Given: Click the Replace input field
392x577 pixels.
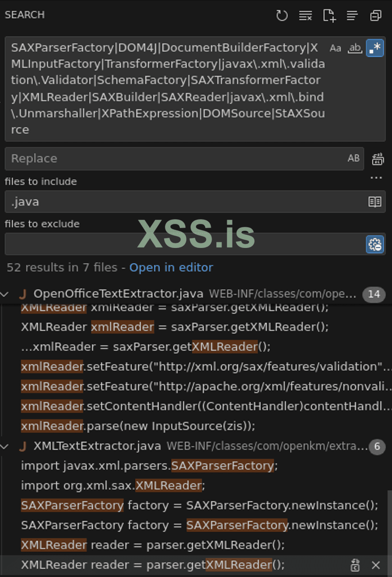Looking at the screenshot, I should pos(176,159).
